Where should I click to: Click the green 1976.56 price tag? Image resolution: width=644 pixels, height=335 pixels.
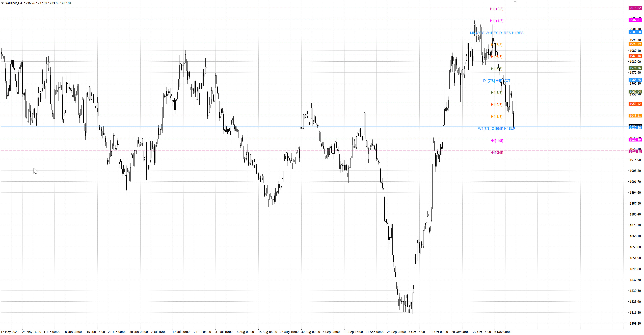coord(635,68)
